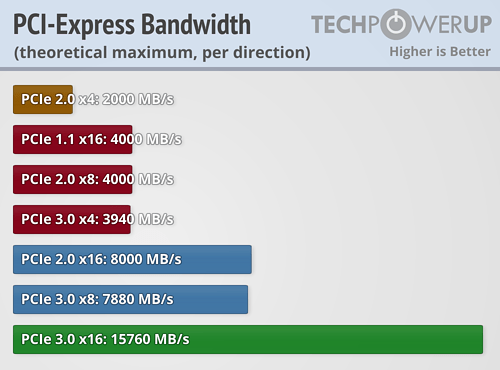Image resolution: width=500 pixels, height=370 pixels.
Task: Click the Higher is Better label
Action: [440, 52]
